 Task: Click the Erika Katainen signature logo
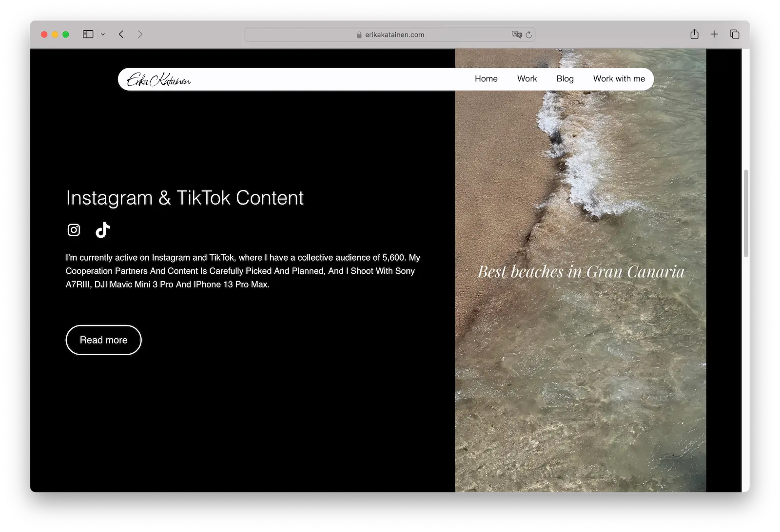(158, 79)
